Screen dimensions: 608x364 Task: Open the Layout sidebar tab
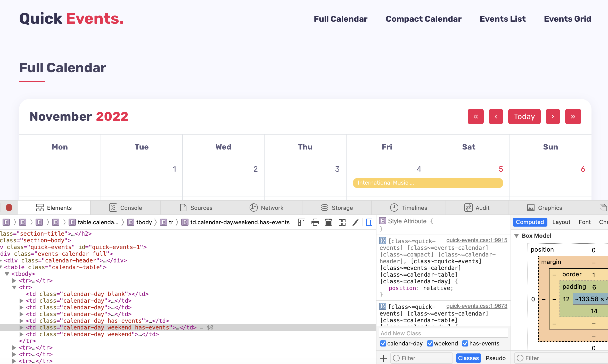(x=561, y=222)
